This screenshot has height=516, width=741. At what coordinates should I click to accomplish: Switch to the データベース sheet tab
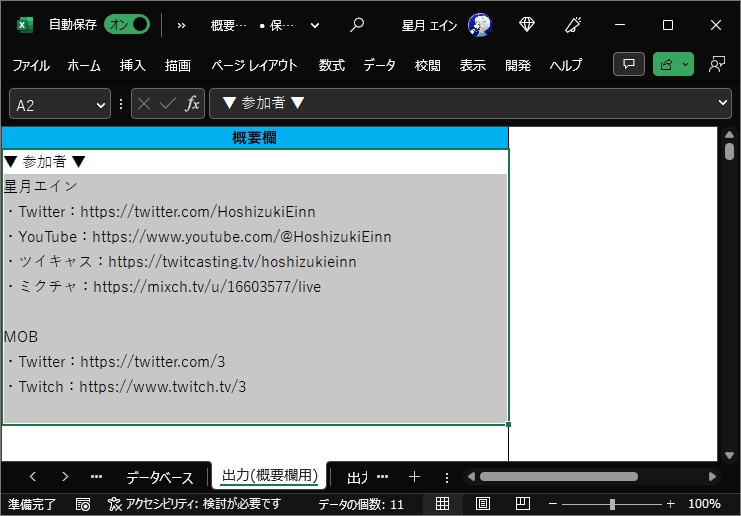coord(160,478)
